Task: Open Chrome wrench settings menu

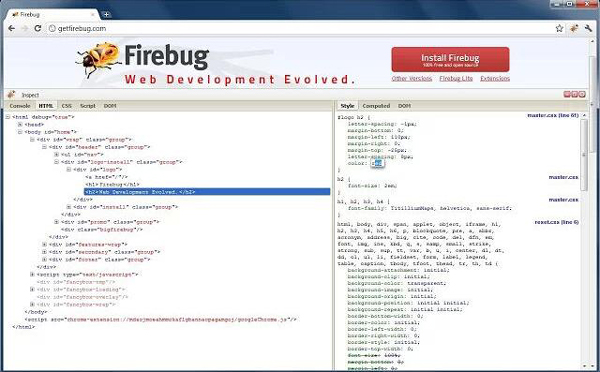Action: 588,28
